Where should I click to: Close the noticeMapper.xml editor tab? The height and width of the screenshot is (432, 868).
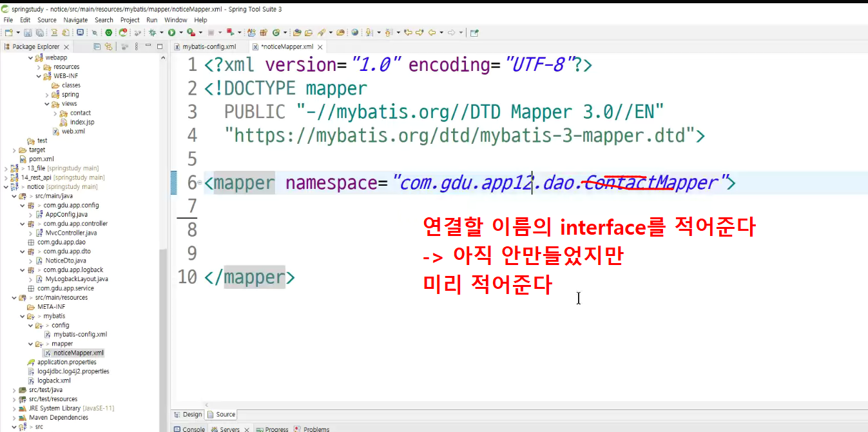(319, 46)
